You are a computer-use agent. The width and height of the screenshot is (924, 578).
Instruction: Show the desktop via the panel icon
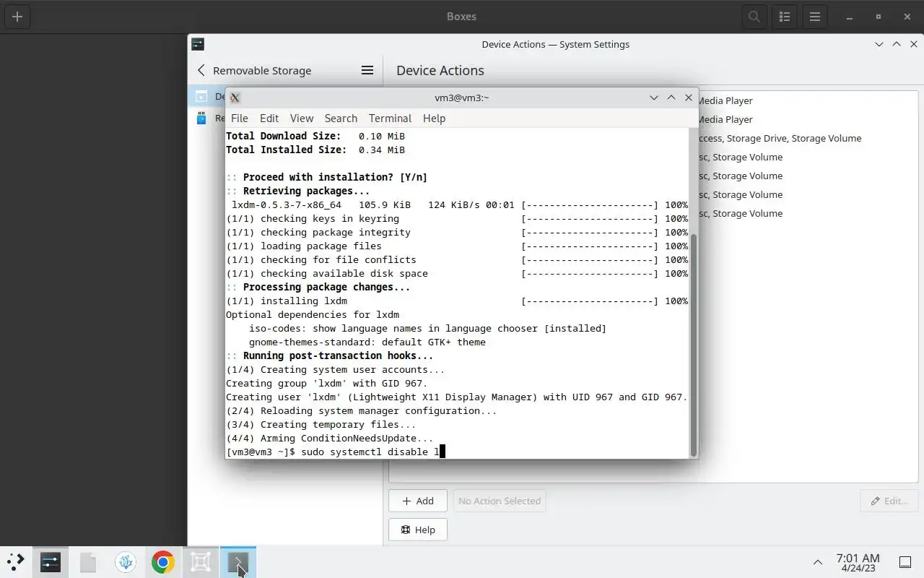tap(905, 561)
